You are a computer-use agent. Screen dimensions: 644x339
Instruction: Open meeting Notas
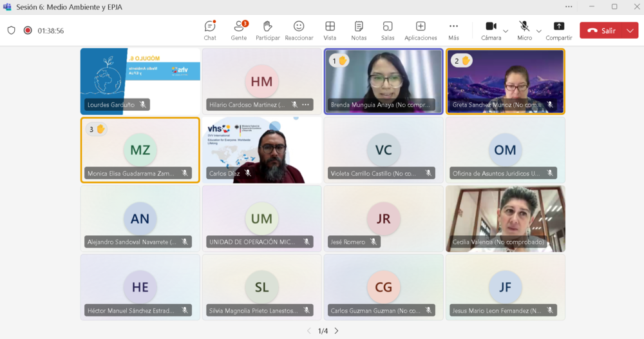click(x=359, y=30)
